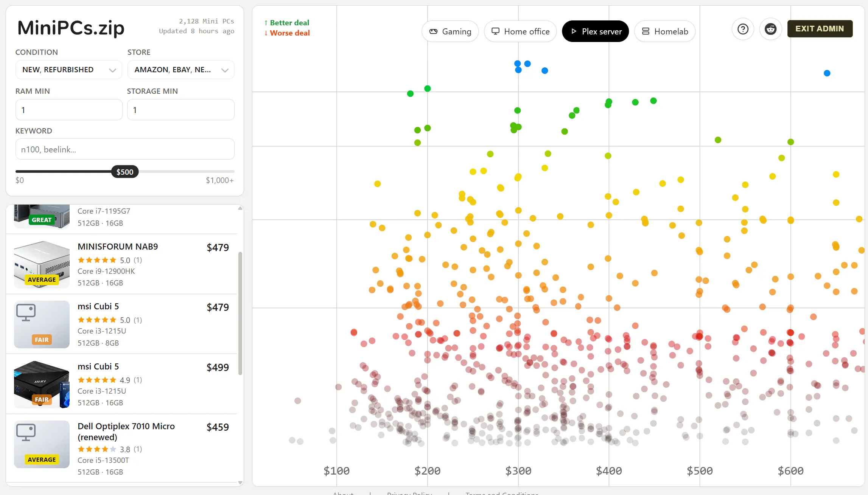Click the RAM MIN input field

69,110
